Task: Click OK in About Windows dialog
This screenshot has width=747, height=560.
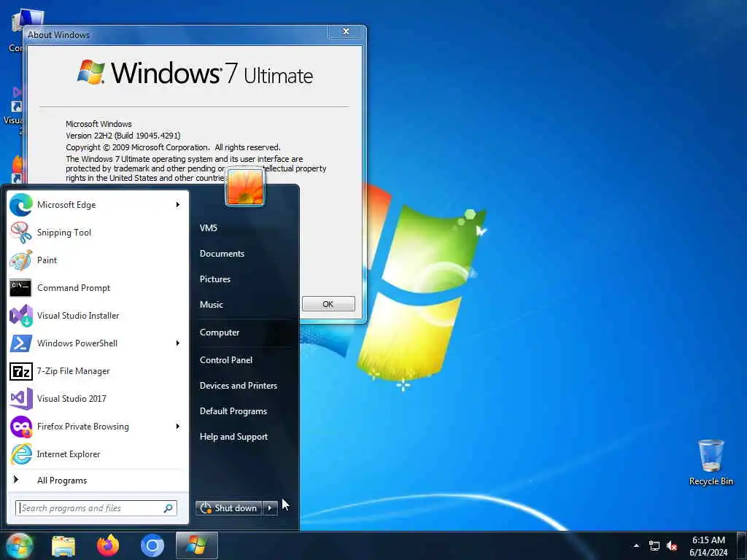Action: 328,304
